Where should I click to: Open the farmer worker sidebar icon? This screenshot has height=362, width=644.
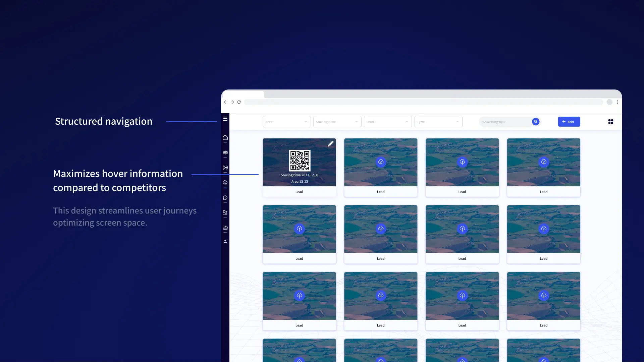click(225, 213)
